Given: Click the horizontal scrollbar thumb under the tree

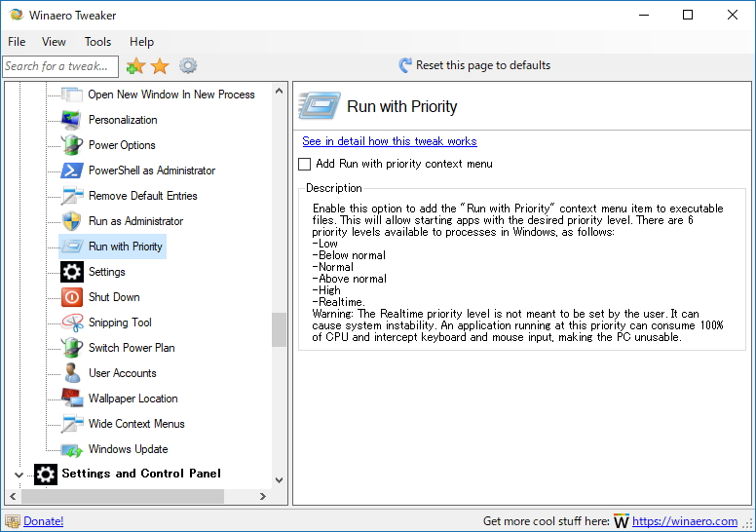Looking at the screenshot, I should pos(123,496).
